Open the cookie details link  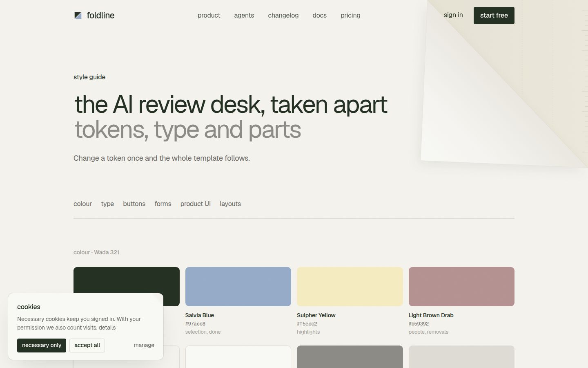[107, 328]
